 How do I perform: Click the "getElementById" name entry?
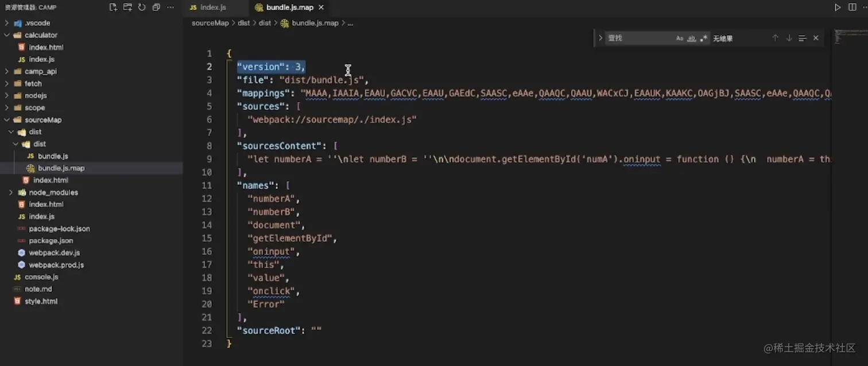tap(289, 238)
